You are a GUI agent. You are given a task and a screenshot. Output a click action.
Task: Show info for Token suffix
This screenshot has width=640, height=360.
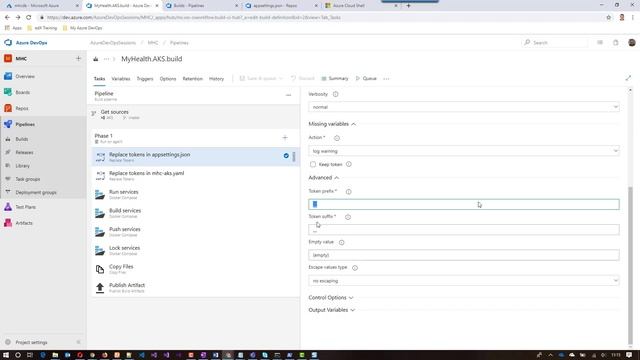348,217
